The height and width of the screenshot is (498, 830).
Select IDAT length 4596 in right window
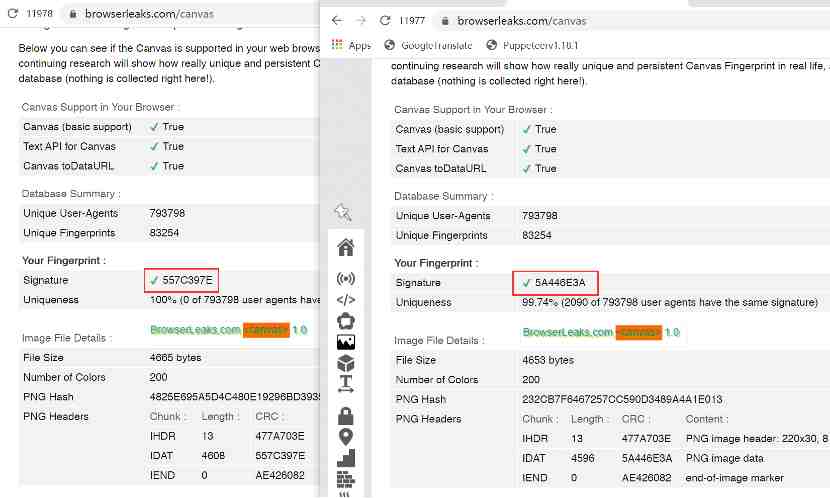click(x=582, y=458)
